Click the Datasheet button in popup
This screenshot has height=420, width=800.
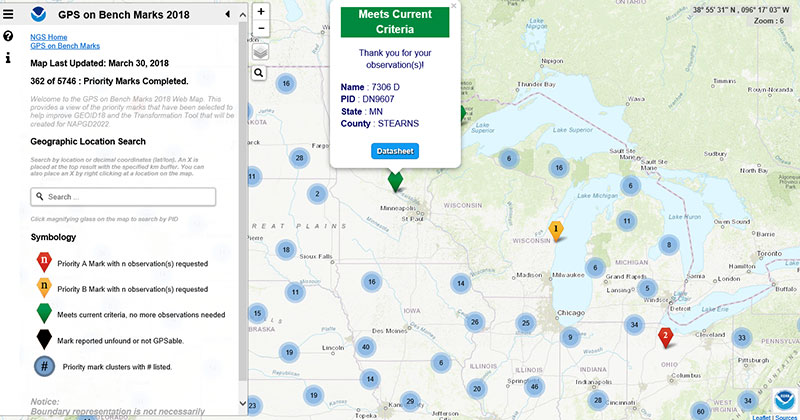pyautogui.click(x=395, y=151)
